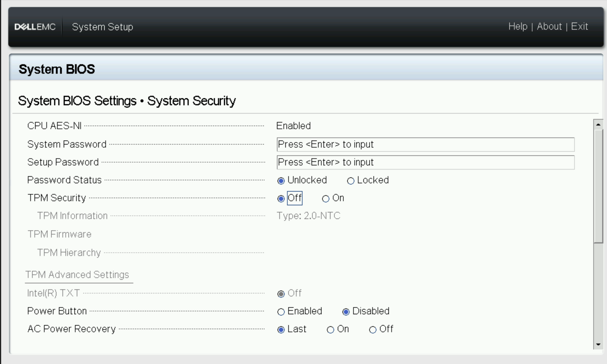This screenshot has width=607, height=364.
Task: Click the scrollbar down arrow
Action: [599, 345]
